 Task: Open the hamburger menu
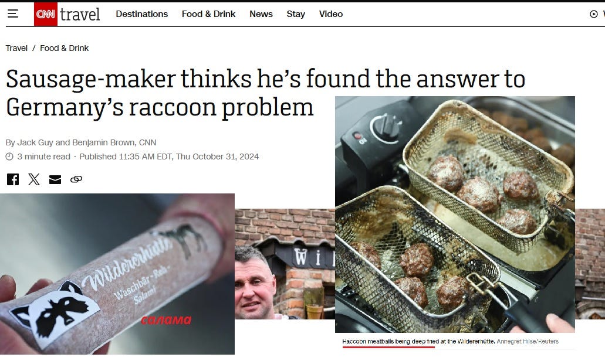[x=13, y=14]
